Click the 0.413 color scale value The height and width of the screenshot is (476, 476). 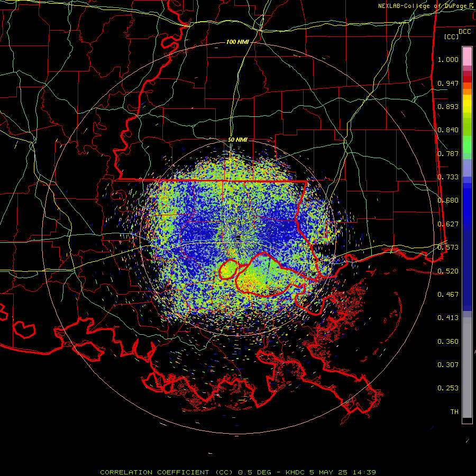(x=448, y=318)
